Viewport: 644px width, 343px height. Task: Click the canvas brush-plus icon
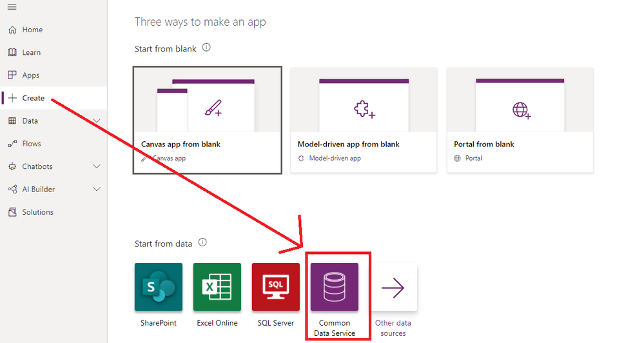click(213, 108)
